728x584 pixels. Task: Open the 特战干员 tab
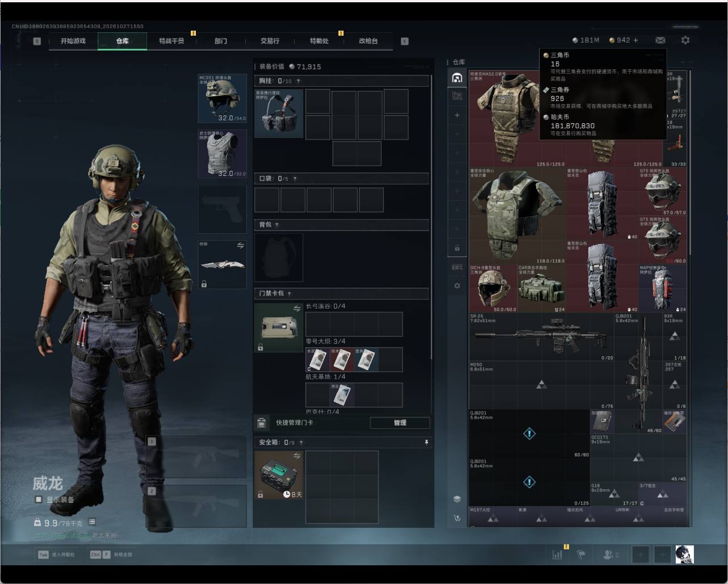[171, 41]
